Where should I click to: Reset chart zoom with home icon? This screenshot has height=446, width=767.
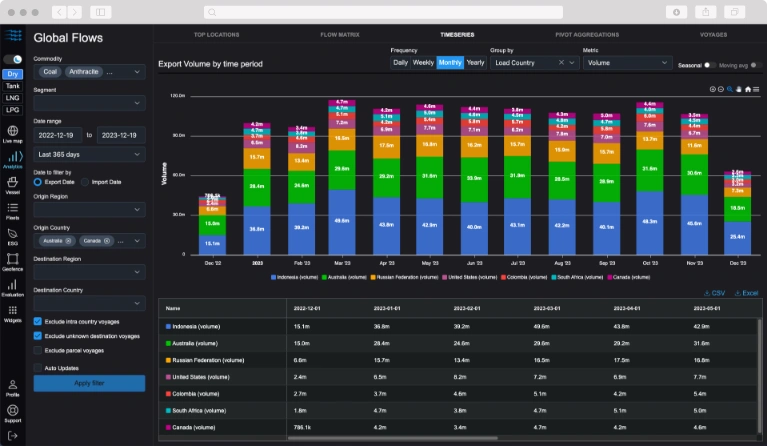tap(747, 89)
